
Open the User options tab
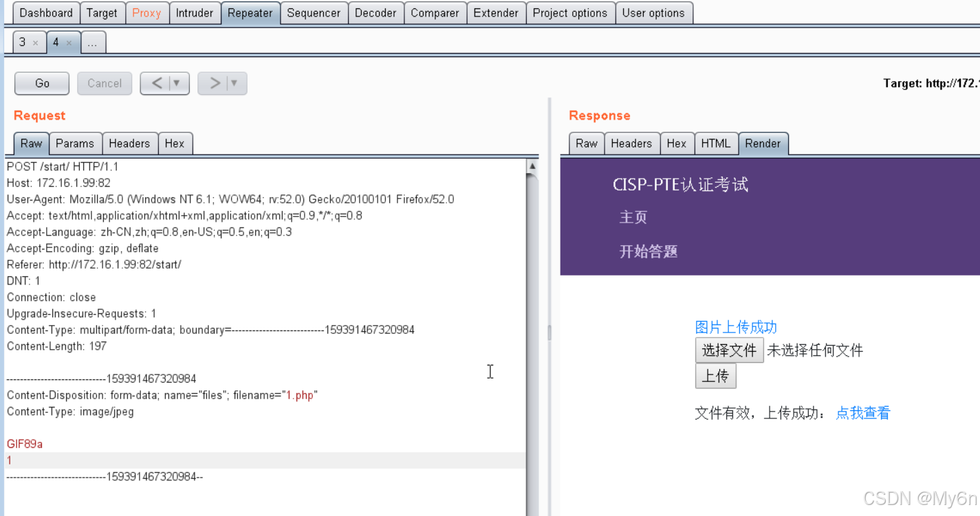[x=653, y=13]
